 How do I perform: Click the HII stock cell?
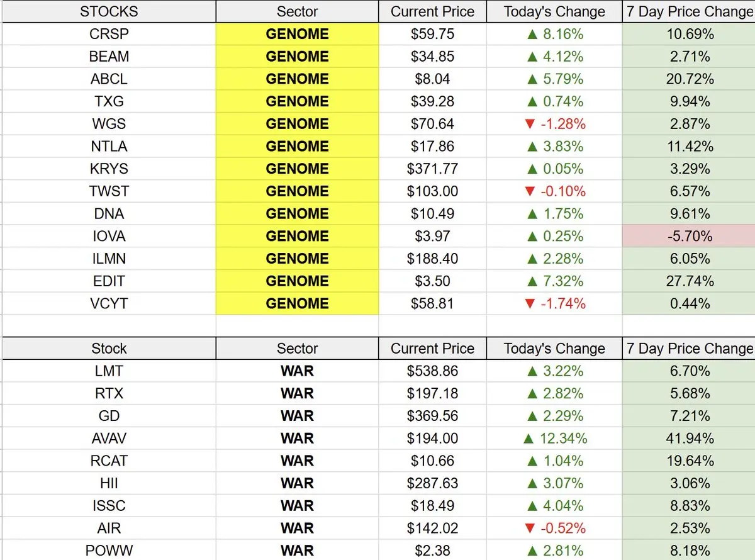click(x=109, y=484)
